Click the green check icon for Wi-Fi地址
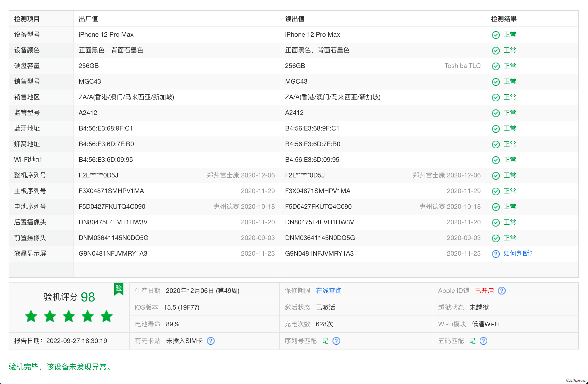This screenshot has width=588, height=384. click(496, 160)
